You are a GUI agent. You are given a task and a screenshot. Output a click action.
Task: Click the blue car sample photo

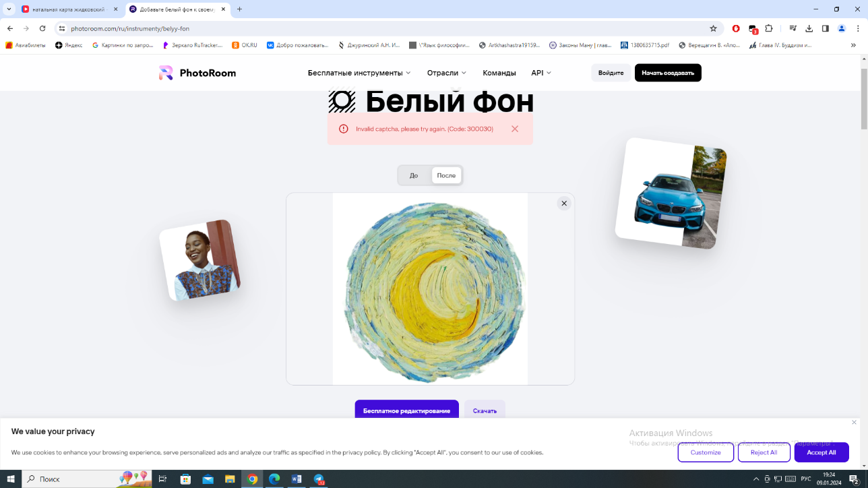point(671,193)
